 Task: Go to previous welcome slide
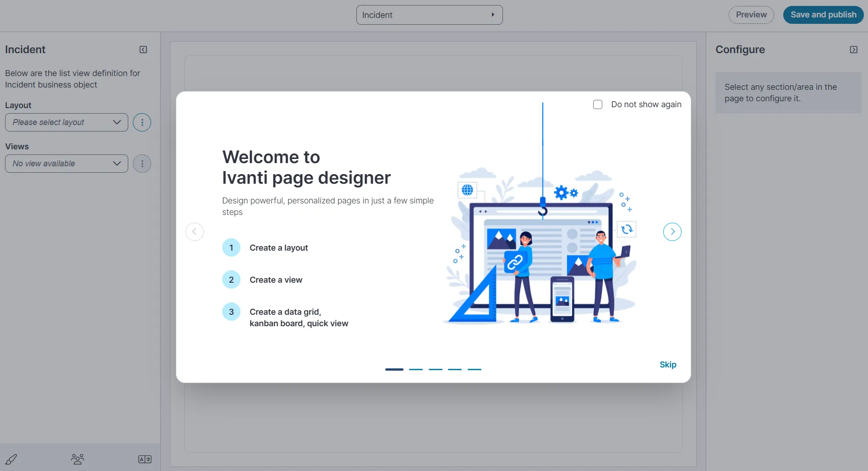[x=194, y=231]
